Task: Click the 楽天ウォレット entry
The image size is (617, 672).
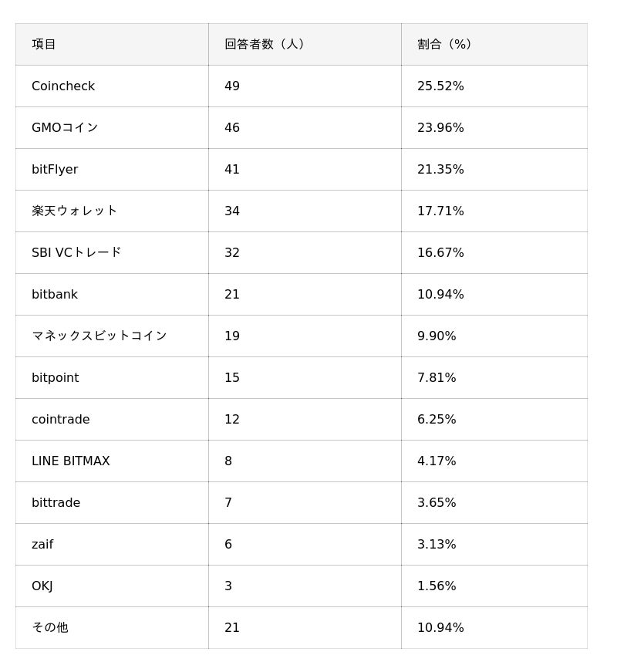Action: (74, 211)
